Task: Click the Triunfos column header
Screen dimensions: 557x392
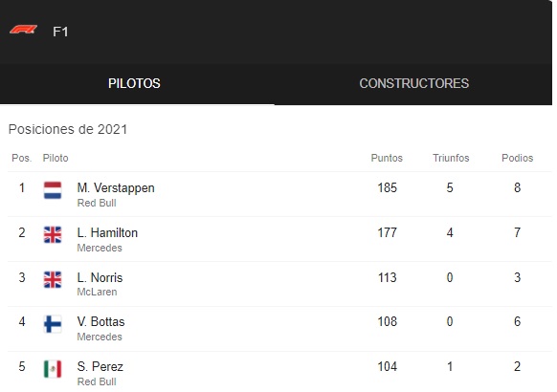Action: point(451,158)
